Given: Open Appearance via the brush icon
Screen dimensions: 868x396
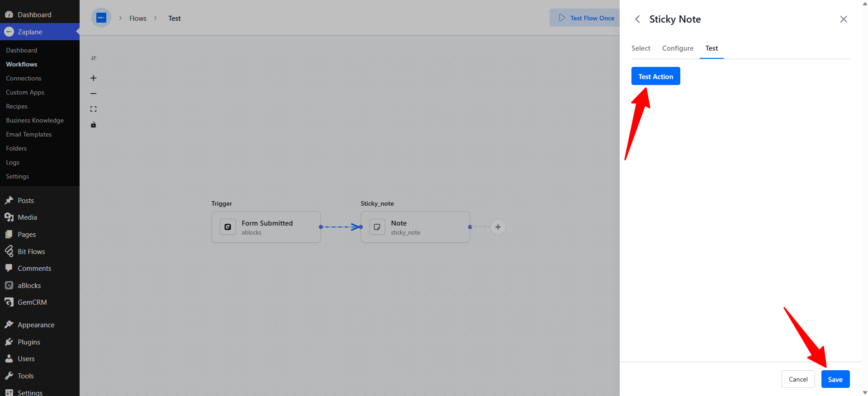Looking at the screenshot, I should [x=9, y=325].
